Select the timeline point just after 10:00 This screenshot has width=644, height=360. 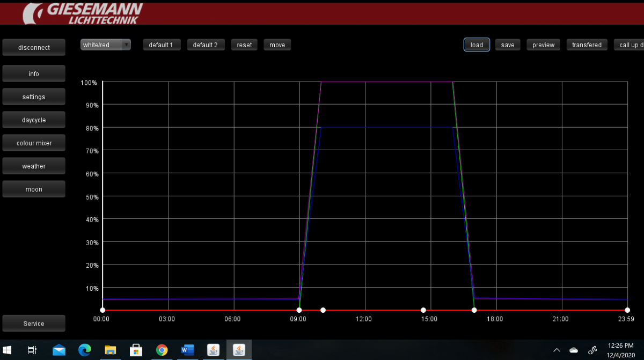click(323, 310)
